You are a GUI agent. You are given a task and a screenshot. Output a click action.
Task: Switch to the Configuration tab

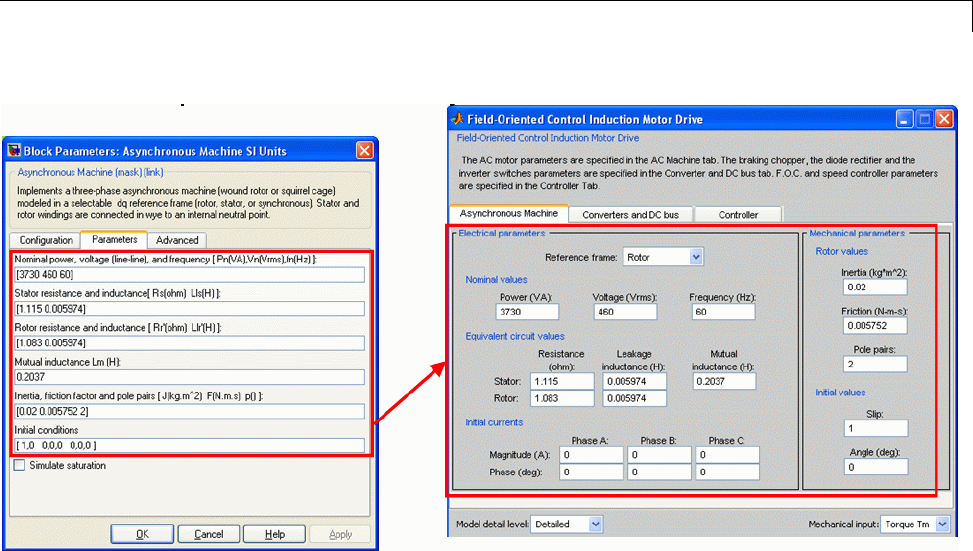click(x=46, y=240)
